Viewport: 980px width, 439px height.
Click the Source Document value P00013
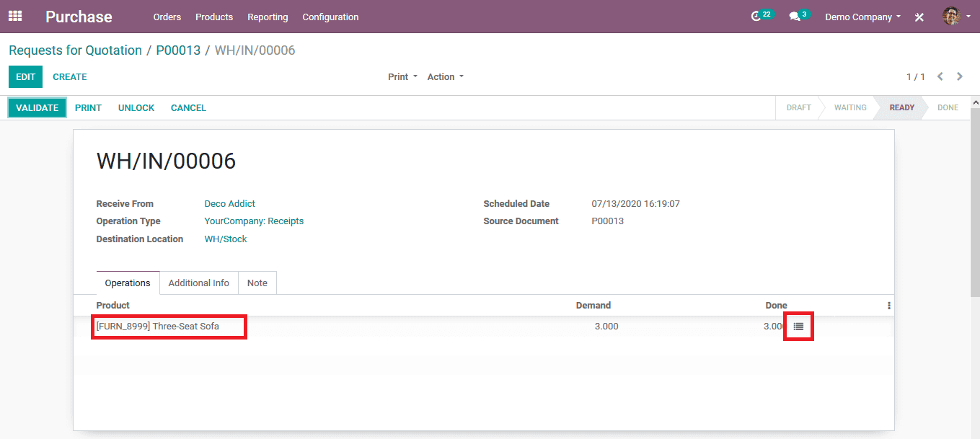(608, 221)
